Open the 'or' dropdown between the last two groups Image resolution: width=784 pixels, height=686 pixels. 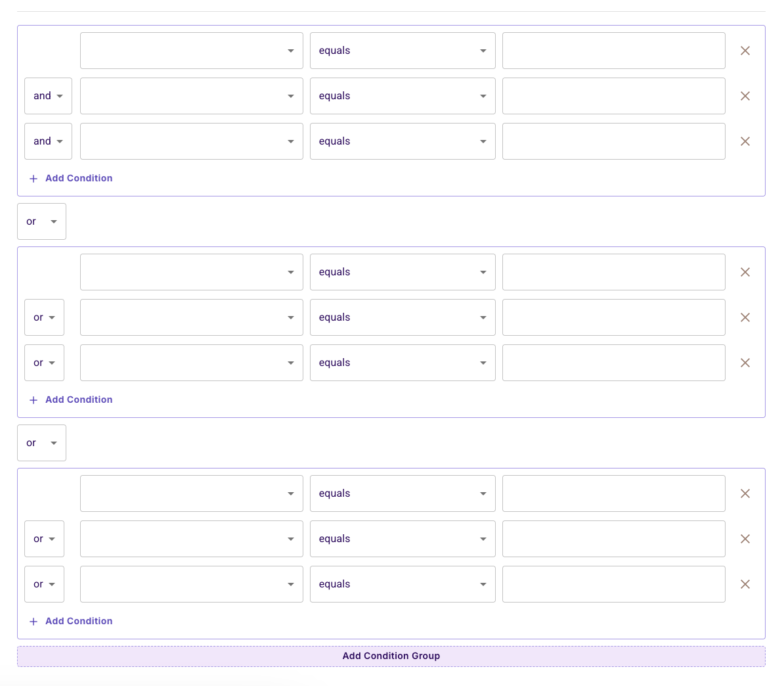[x=41, y=443]
